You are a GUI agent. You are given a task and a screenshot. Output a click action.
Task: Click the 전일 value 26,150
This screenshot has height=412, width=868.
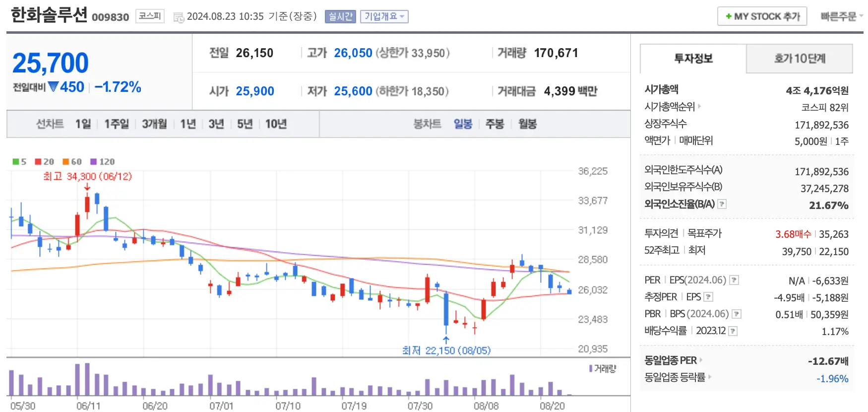(x=254, y=53)
